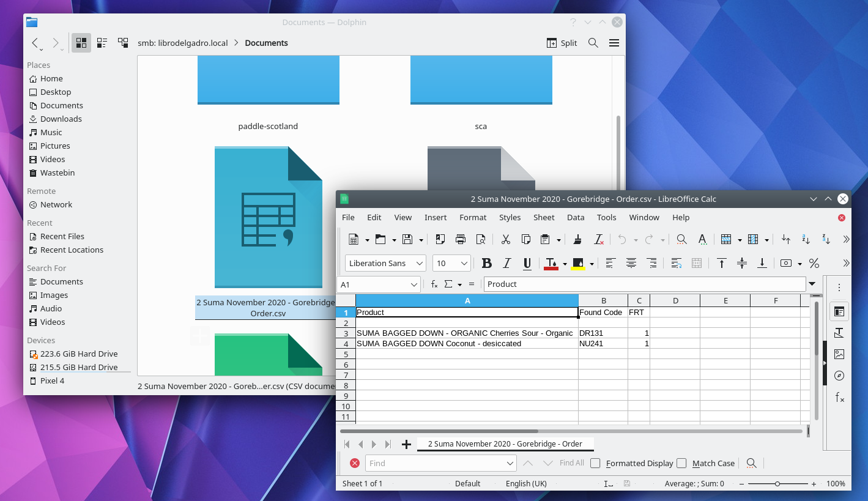The image size is (868, 501).
Task: Open the Name Box A1 dropdown
Action: [414, 284]
